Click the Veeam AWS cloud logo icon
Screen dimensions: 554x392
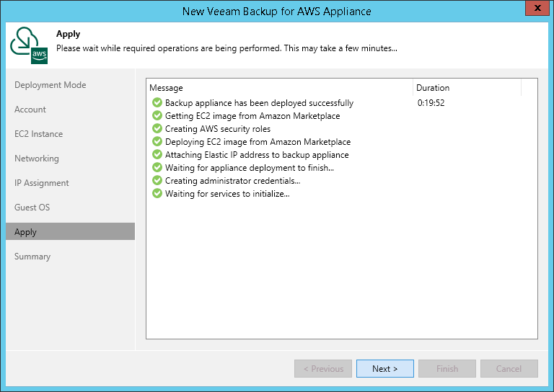click(29, 45)
